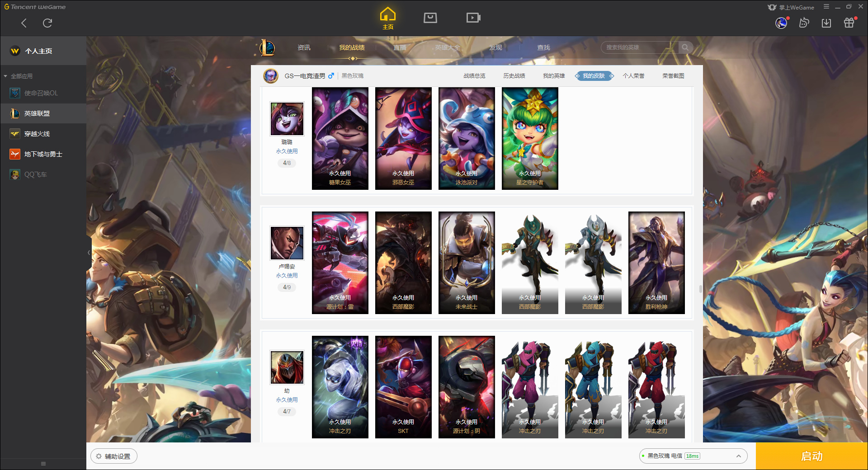
Task: Collapse the sidebar with the edge arrow
Action: 89,253
